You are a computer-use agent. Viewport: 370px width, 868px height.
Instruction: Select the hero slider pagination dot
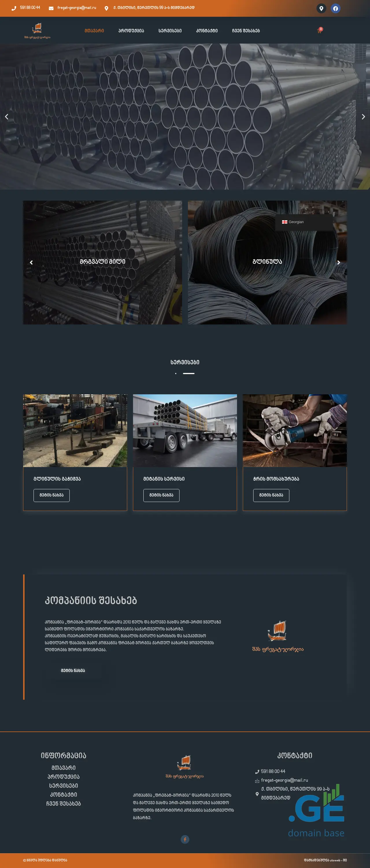tap(180, 185)
